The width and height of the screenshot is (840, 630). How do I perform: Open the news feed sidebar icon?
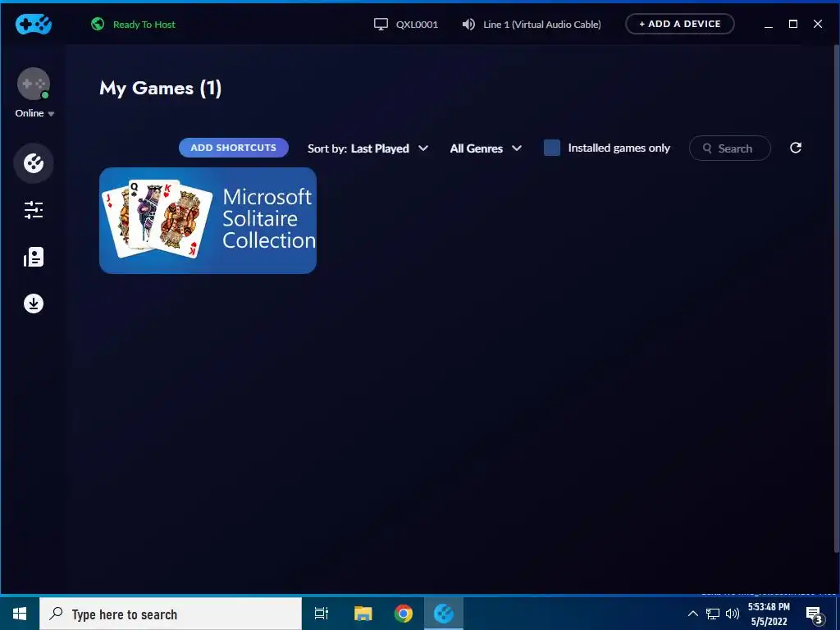point(34,257)
